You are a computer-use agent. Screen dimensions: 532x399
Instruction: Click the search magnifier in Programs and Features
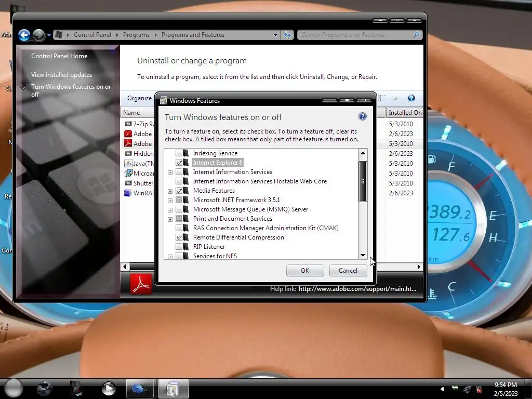click(416, 35)
